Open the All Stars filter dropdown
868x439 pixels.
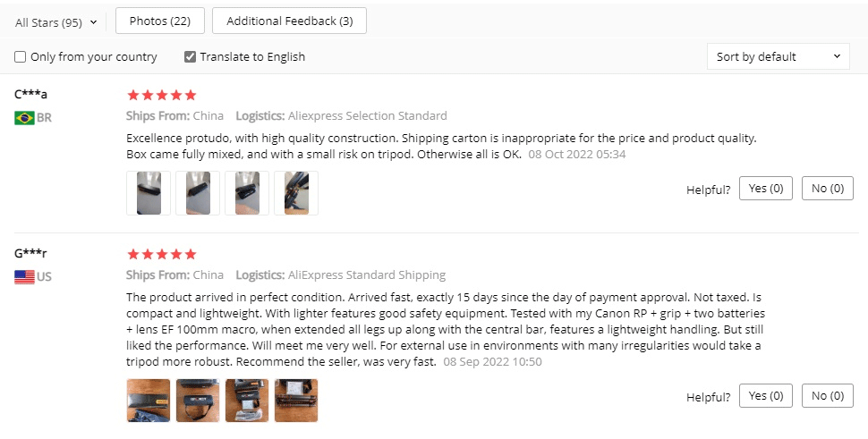[x=55, y=22]
